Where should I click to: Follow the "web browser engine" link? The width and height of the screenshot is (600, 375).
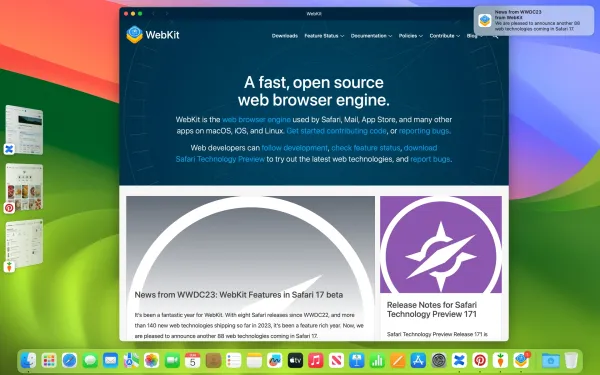click(256, 119)
